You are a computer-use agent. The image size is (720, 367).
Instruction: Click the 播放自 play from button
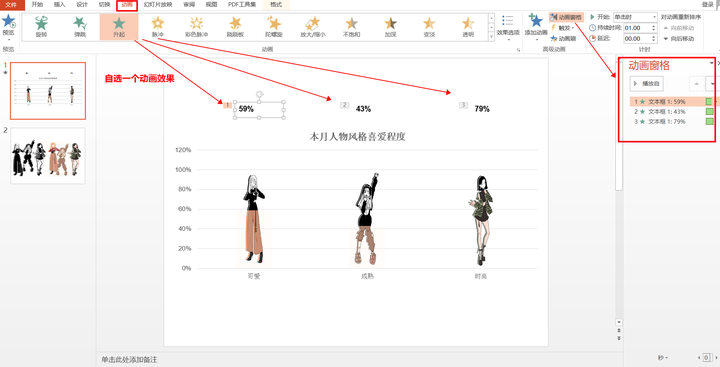point(647,84)
